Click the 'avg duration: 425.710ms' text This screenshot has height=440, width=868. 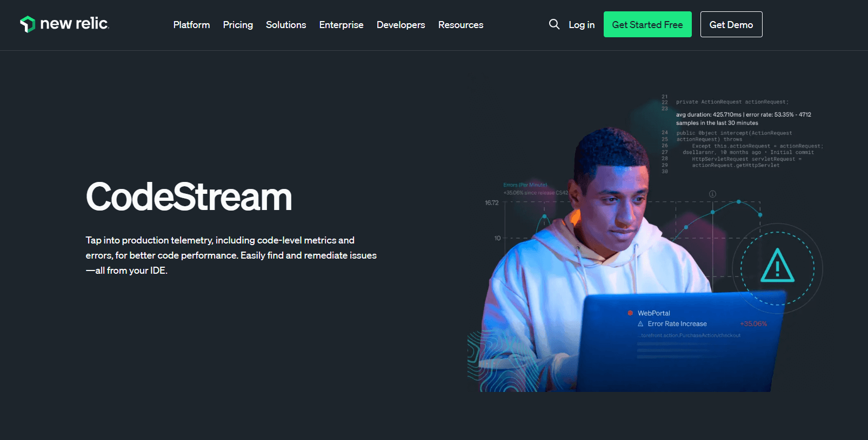click(709, 114)
